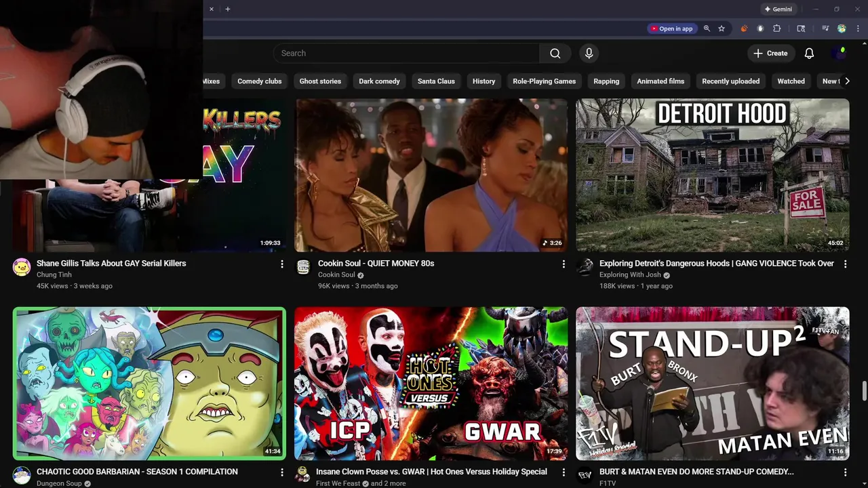
Task: Open options for Insane Clown Posse vs. GWAR
Action: pos(564,472)
